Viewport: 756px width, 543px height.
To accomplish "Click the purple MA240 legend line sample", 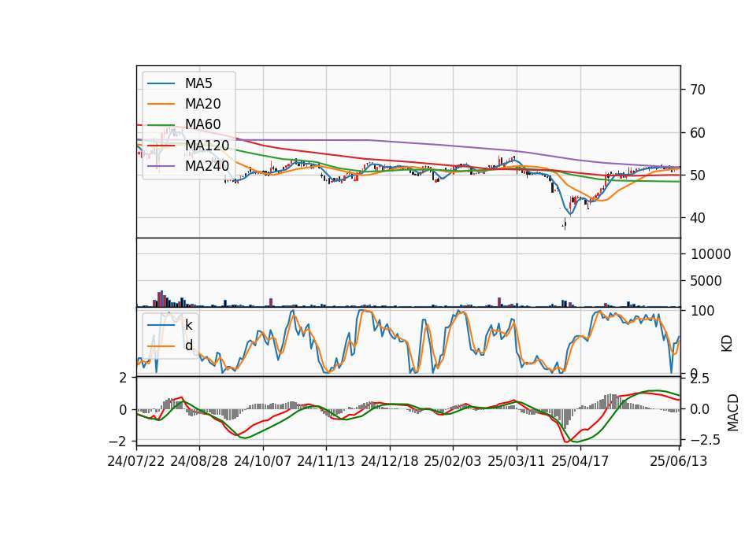I will (x=161, y=166).
